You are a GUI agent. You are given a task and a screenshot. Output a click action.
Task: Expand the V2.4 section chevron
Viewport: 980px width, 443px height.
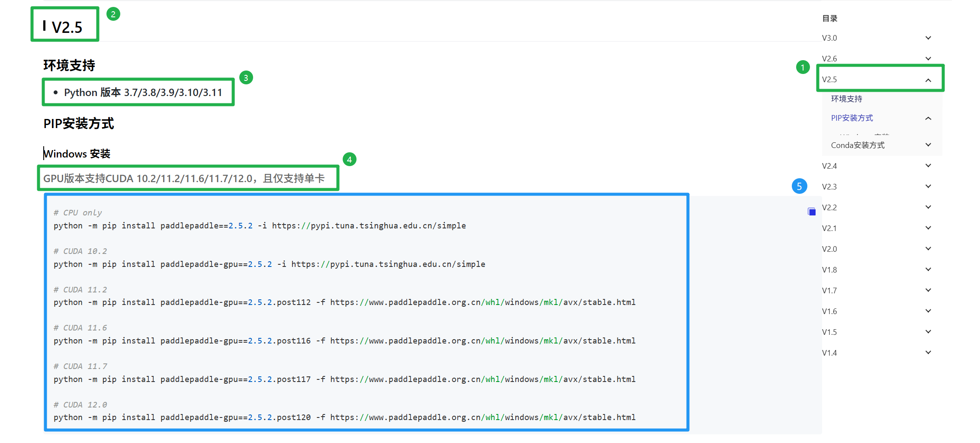click(x=928, y=165)
